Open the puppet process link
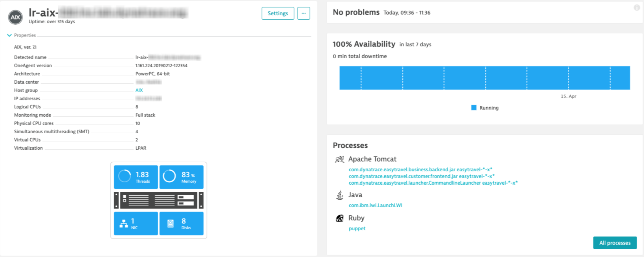This screenshot has width=644, height=257. [x=357, y=229]
